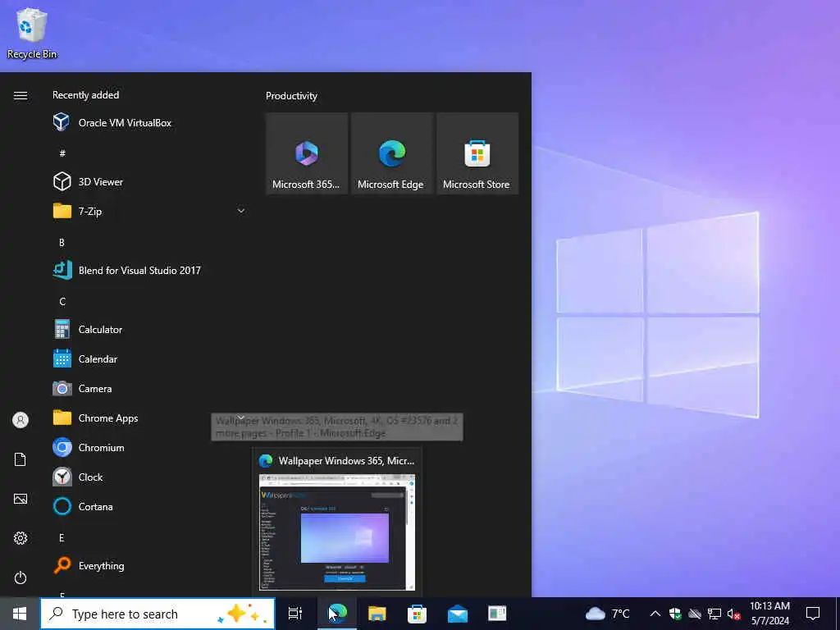Open the notification center icon
This screenshot has width=840, height=630.
[x=813, y=614]
